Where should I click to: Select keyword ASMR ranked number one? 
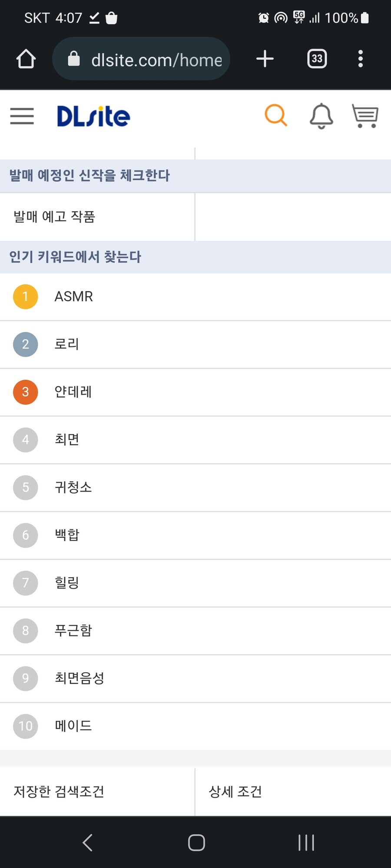coord(73,296)
